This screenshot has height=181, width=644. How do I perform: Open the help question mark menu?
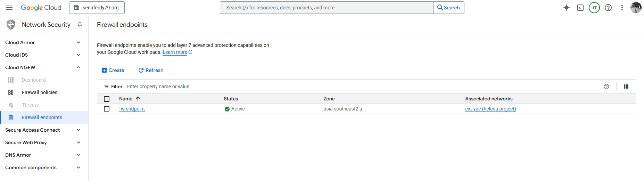point(608,8)
